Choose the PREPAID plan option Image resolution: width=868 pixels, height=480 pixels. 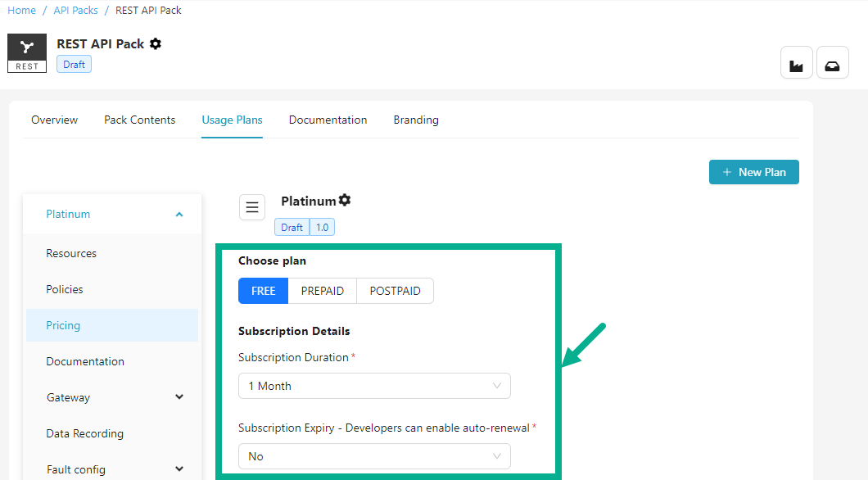coord(323,291)
